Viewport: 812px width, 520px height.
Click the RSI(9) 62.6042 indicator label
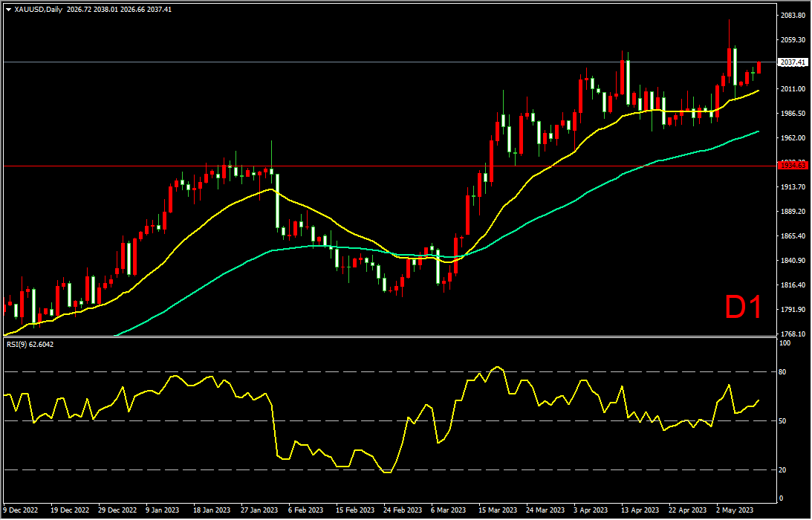coord(30,344)
